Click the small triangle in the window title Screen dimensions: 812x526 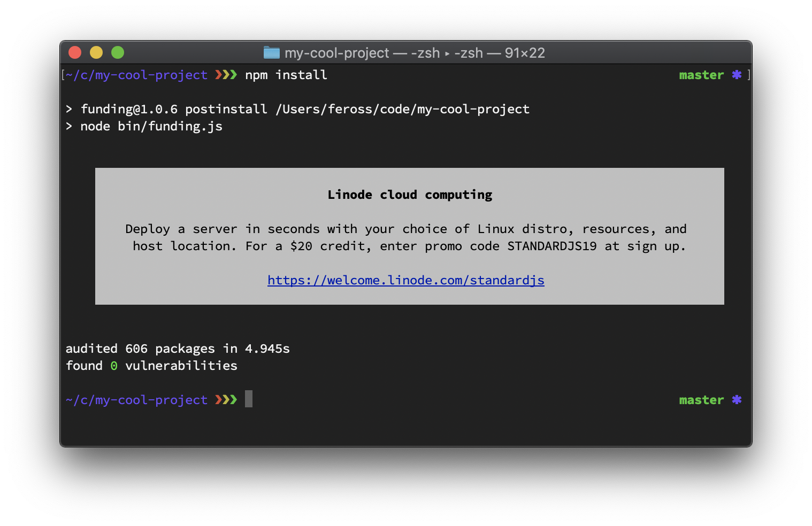tap(447, 53)
